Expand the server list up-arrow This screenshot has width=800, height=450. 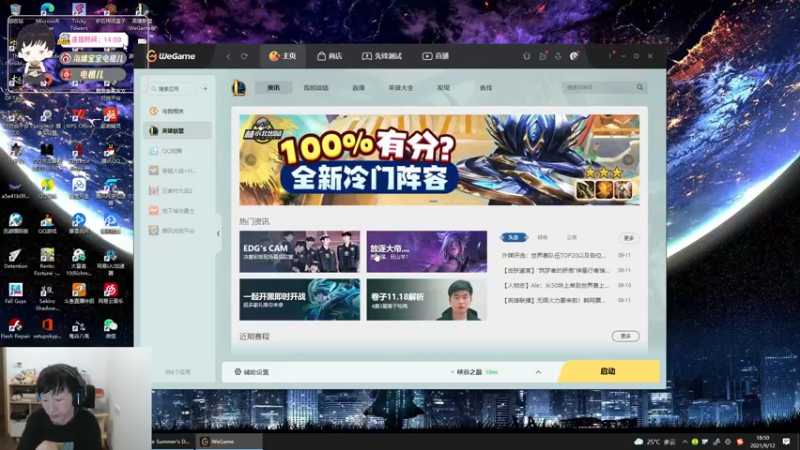[538, 372]
